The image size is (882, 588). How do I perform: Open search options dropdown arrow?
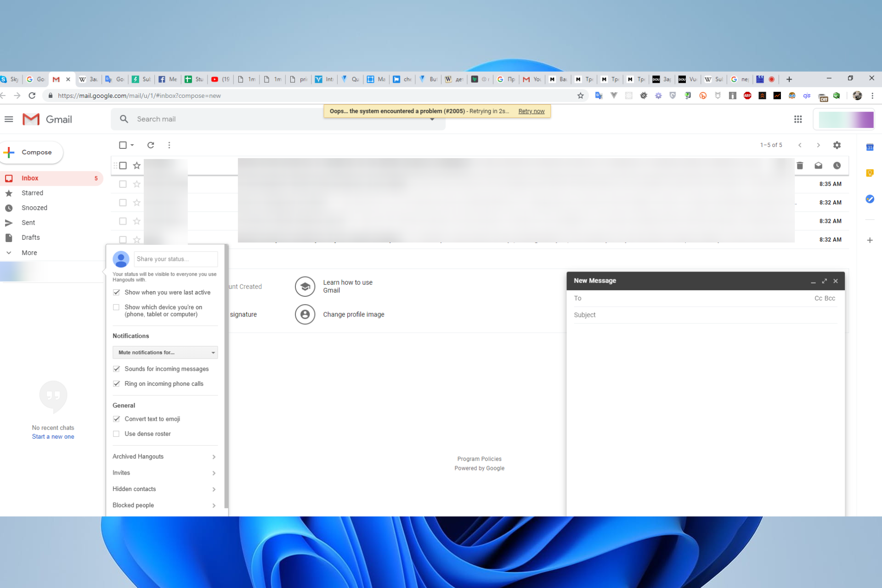pyautogui.click(x=432, y=119)
